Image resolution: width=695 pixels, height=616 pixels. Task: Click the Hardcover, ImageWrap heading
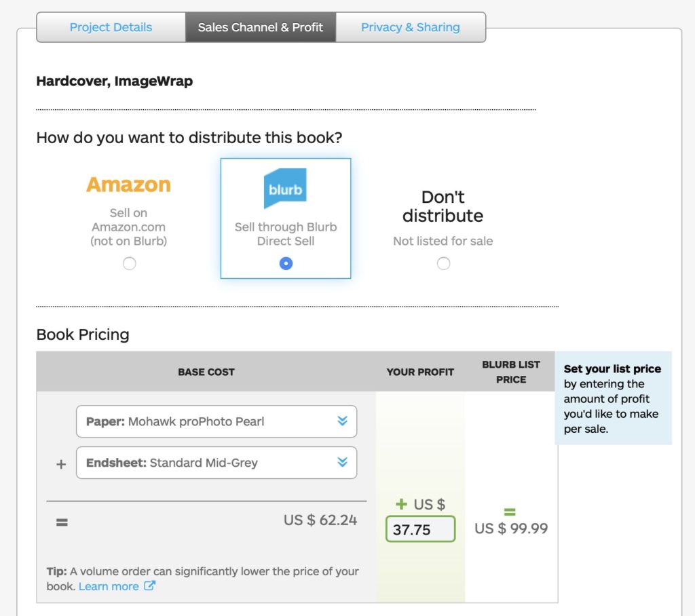pyautogui.click(x=114, y=81)
